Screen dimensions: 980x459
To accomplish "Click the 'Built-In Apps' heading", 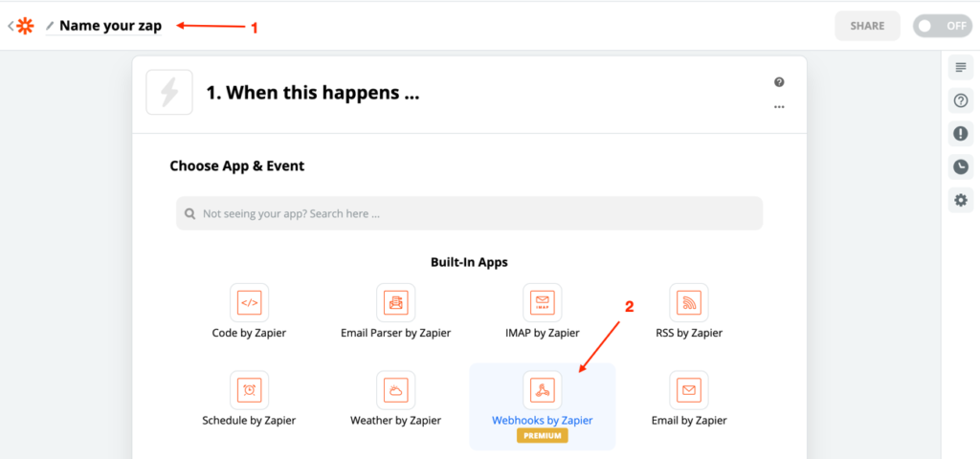I will [469, 262].
